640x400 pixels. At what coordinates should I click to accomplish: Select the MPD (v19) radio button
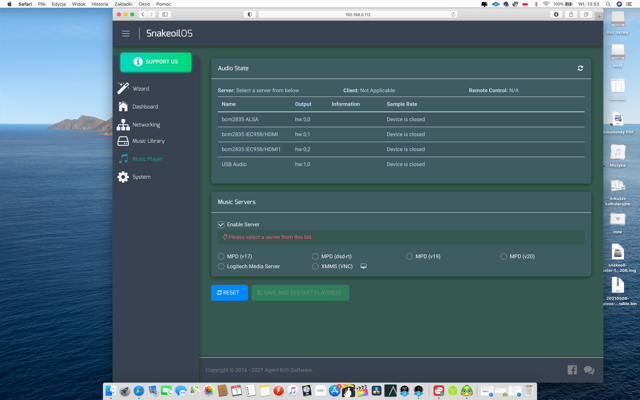coord(409,256)
